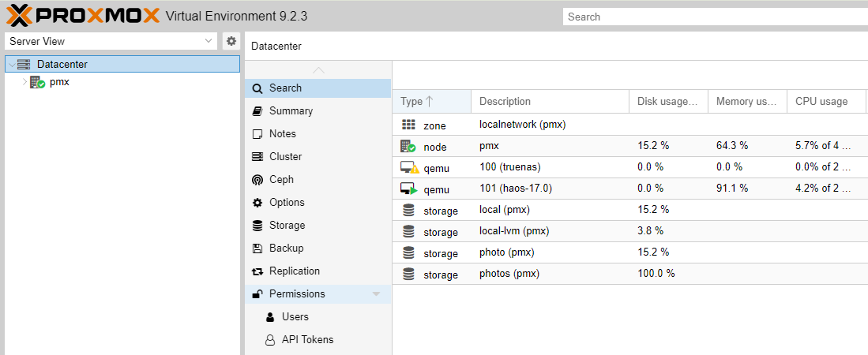The width and height of the screenshot is (868, 355).
Task: Click the 5.7% of 4 CPU usage value
Action: (x=823, y=146)
